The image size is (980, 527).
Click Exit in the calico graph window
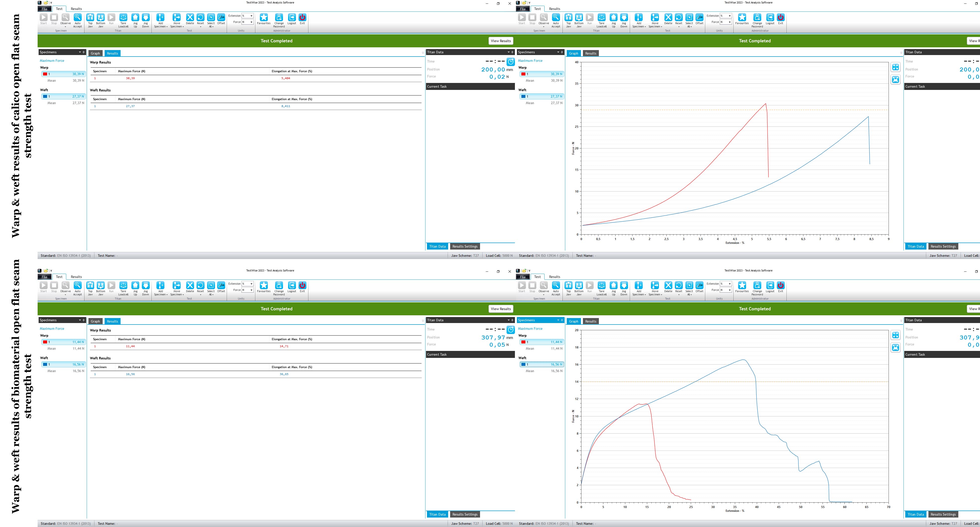coord(781,19)
